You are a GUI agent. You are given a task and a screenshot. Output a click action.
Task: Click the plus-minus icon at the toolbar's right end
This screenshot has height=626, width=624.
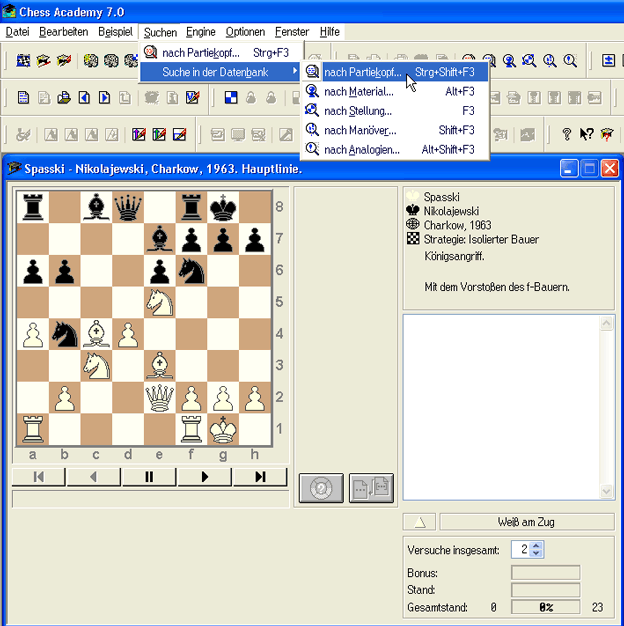608,61
